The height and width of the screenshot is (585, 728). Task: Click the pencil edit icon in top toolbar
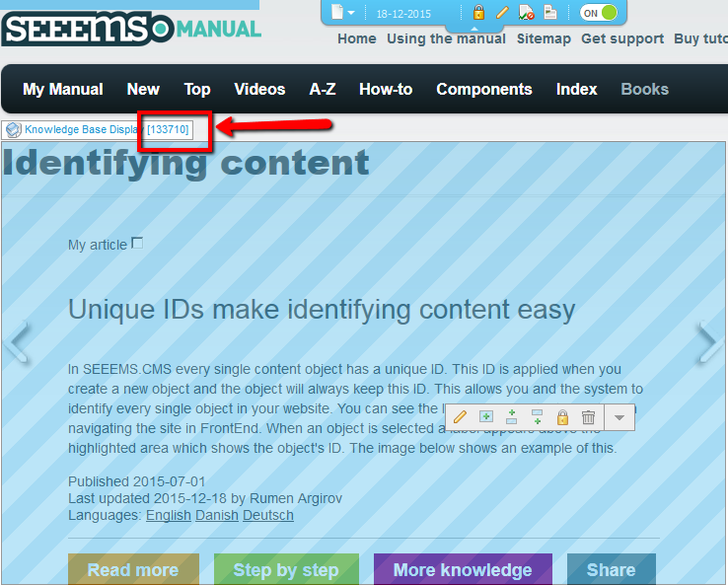pos(502,13)
